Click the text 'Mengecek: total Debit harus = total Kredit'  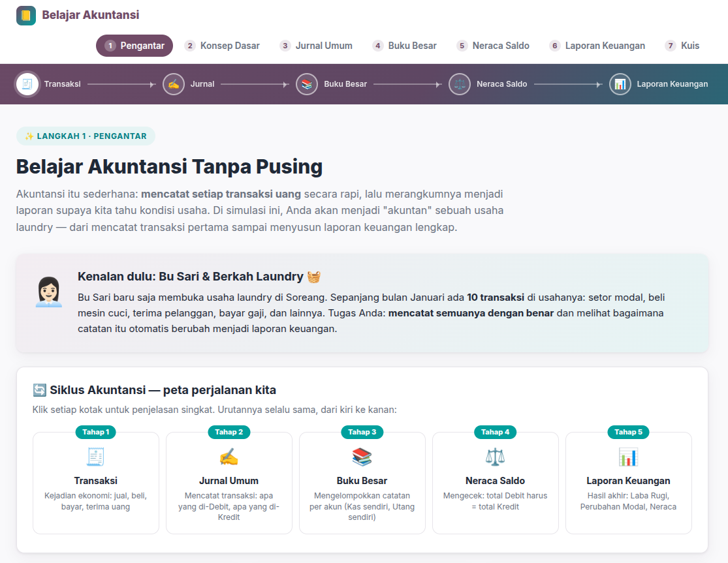[x=495, y=501]
